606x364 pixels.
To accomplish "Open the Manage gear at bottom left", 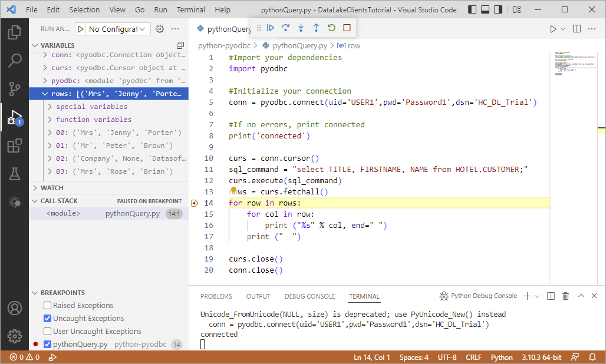I will [x=14, y=336].
